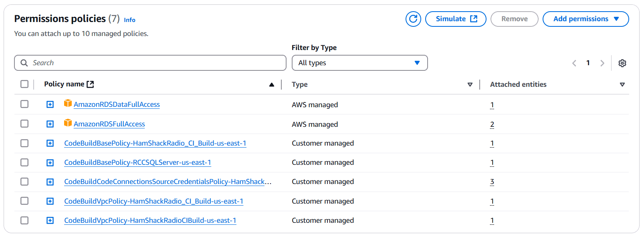Click attached entities count for CodeBuildBasePolicy-RCCSQLServer
This screenshot has width=644, height=240.
tap(492, 162)
